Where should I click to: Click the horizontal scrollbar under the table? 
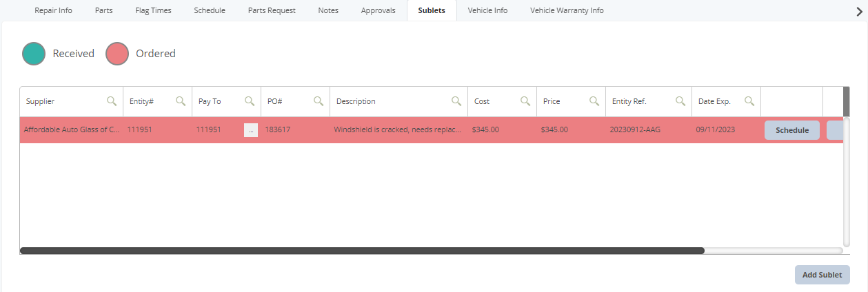(x=362, y=251)
